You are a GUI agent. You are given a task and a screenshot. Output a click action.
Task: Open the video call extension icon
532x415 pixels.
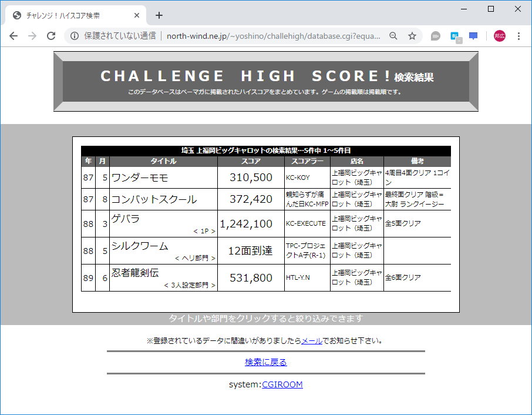435,36
